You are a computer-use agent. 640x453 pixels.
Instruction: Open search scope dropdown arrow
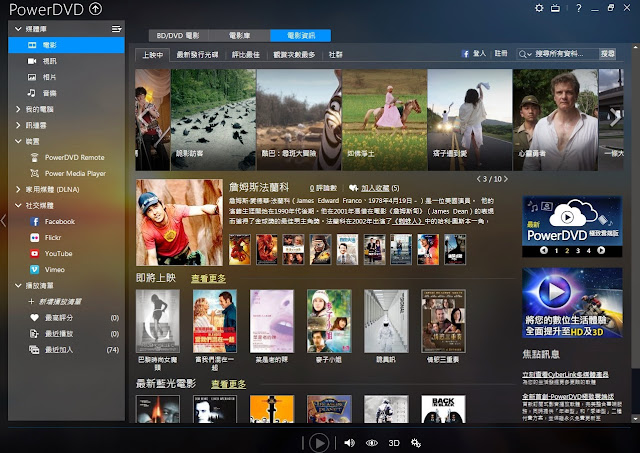pyautogui.click(x=529, y=54)
